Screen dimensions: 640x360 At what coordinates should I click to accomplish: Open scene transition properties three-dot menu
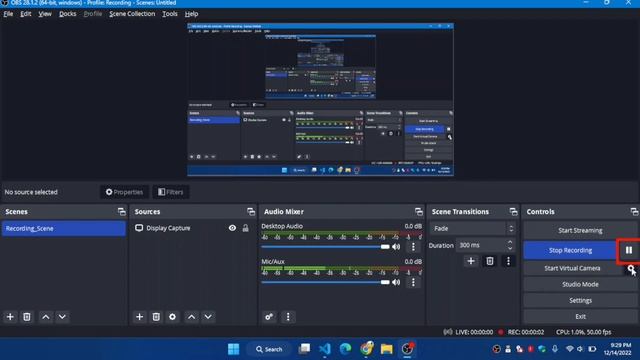(508, 261)
